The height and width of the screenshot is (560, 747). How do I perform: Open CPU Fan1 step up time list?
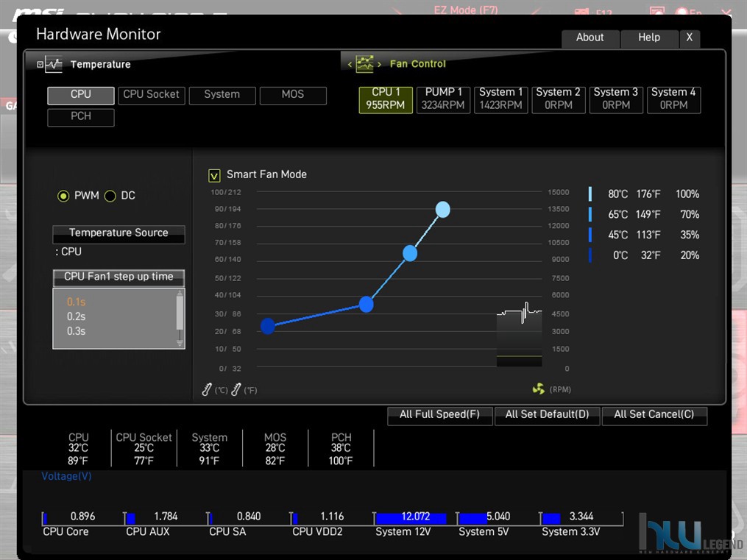click(118, 277)
